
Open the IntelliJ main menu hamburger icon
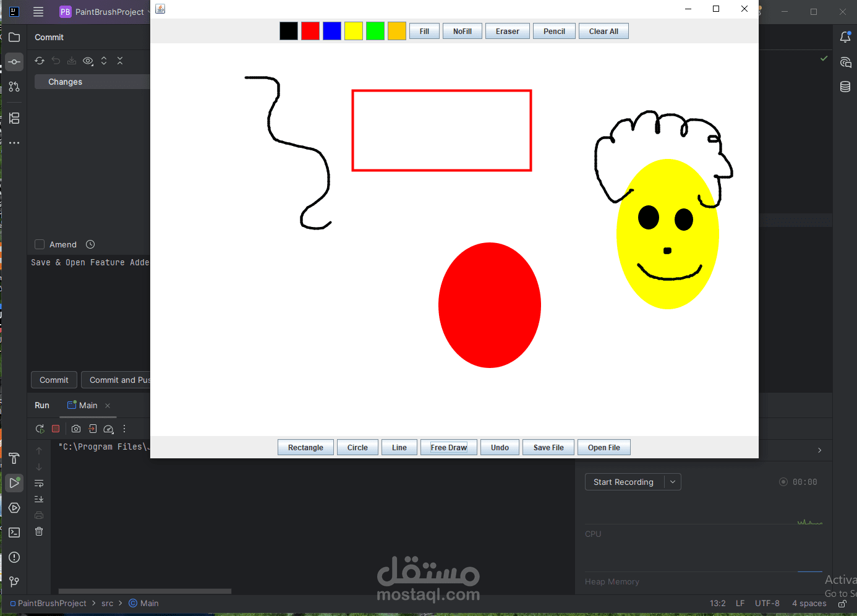click(x=38, y=12)
